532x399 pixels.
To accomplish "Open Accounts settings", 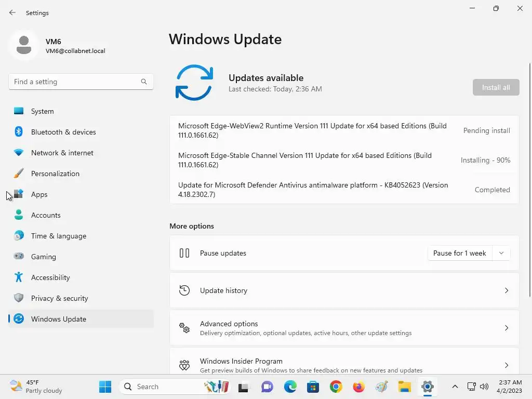I will 81,215.
